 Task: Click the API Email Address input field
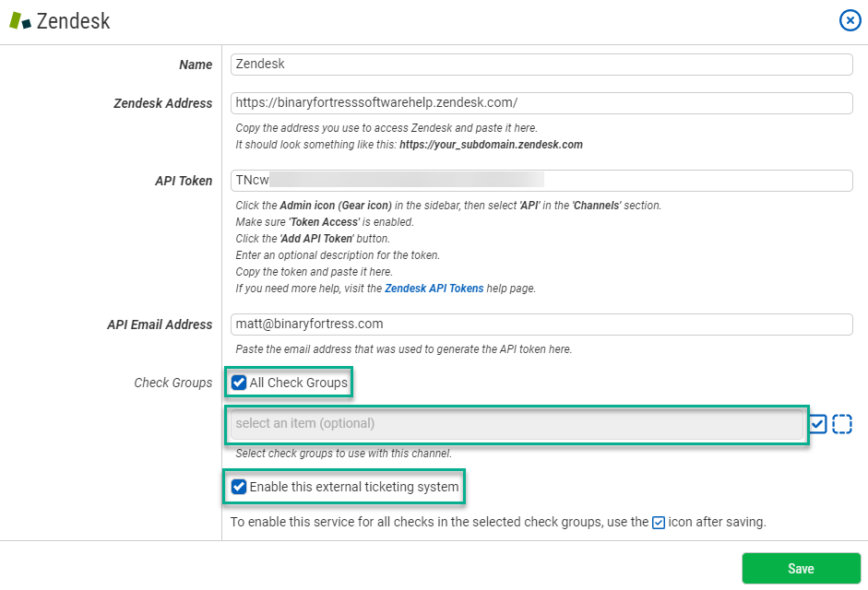541,324
